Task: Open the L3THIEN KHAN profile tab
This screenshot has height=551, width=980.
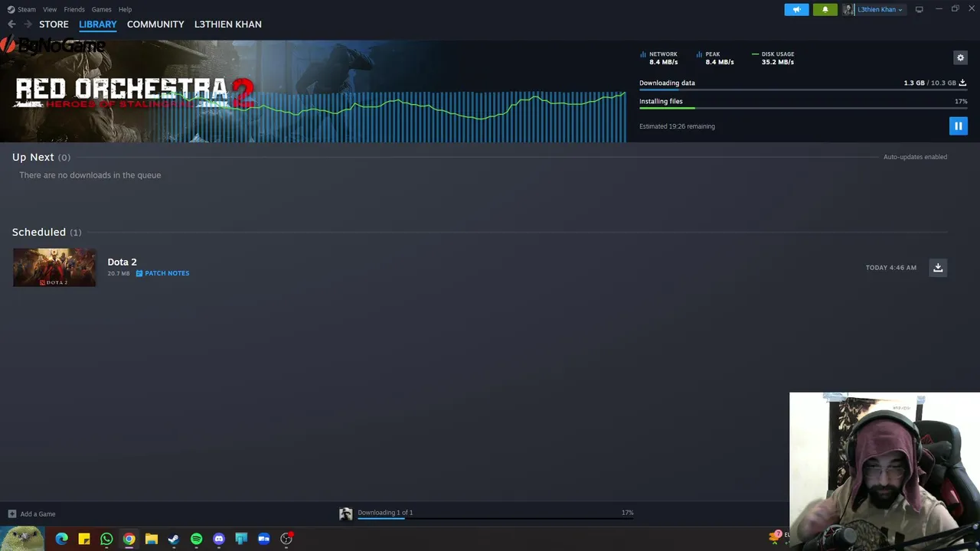Action: click(x=228, y=24)
